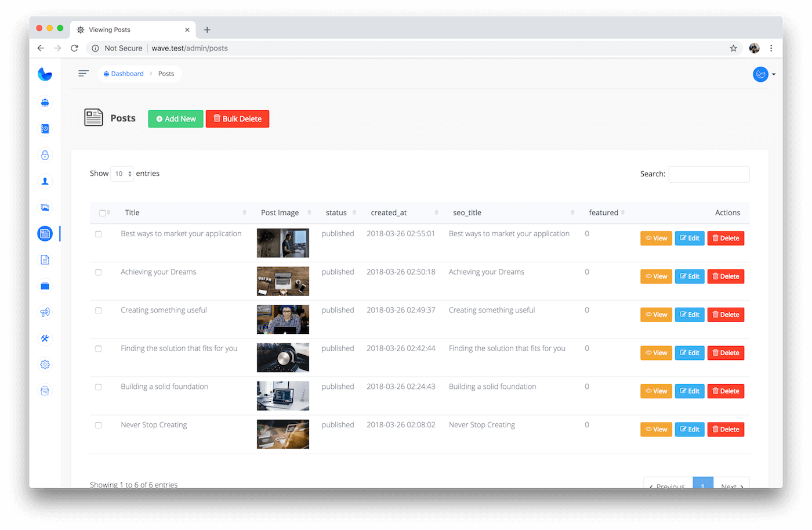Tick the select-all checkbox in table header
812x530 pixels.
coord(103,213)
